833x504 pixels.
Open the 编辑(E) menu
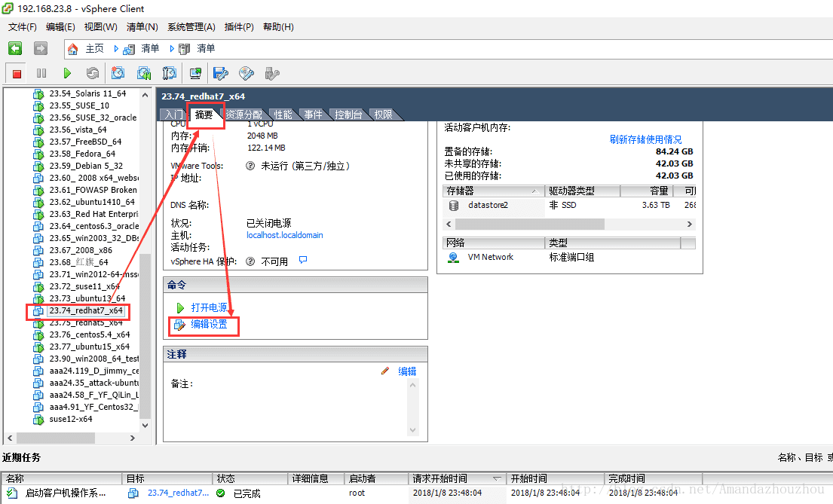pyautogui.click(x=60, y=26)
